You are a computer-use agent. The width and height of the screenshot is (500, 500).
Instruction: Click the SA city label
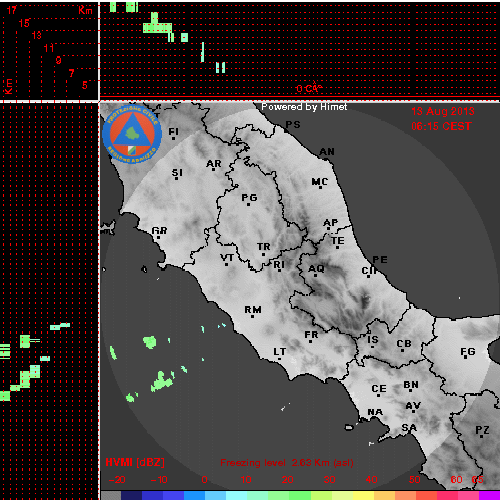pos(409,427)
